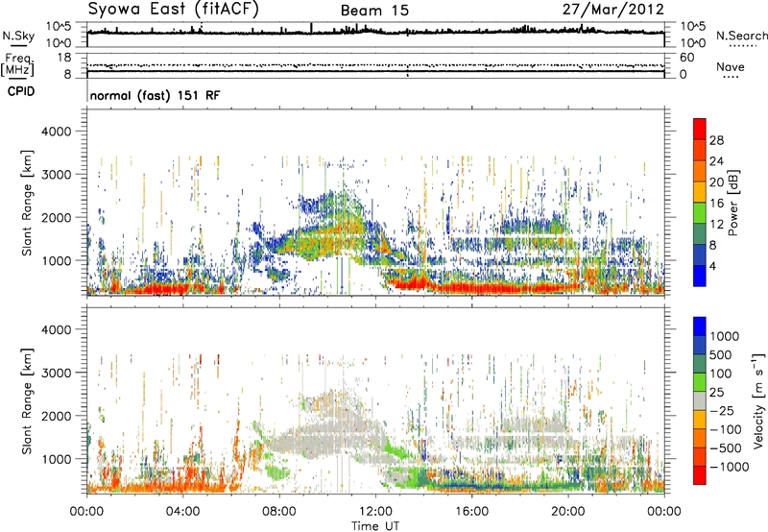Image resolution: width=768 pixels, height=532 pixels.
Task: Click the 'CPID' label
Action: click(x=21, y=91)
